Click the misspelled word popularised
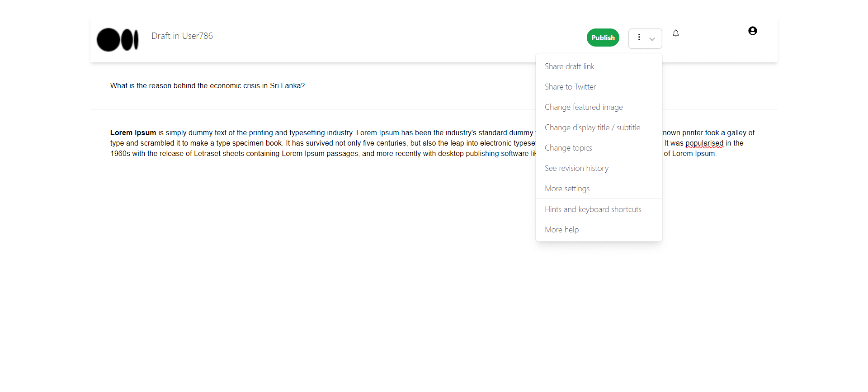 point(704,143)
